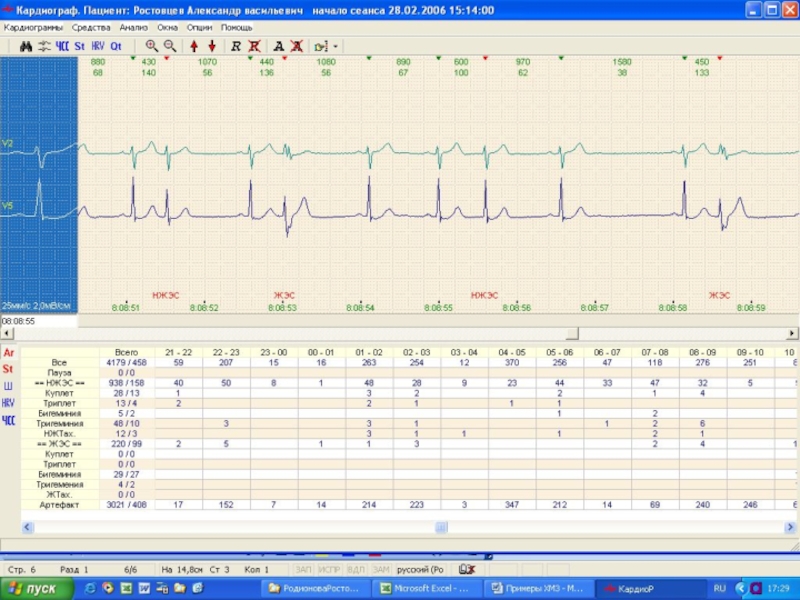Click the first ЖЭС label on cardiogram
The height and width of the screenshot is (600, 800).
pyautogui.click(x=284, y=295)
